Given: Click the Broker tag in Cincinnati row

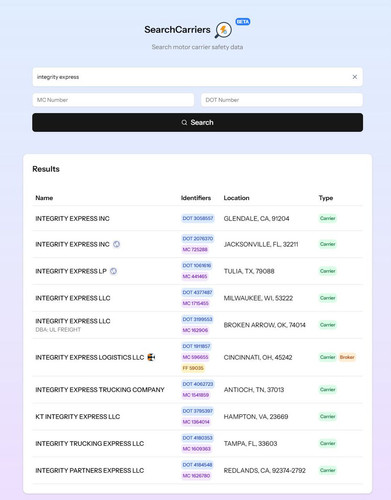Looking at the screenshot, I should 347,357.
